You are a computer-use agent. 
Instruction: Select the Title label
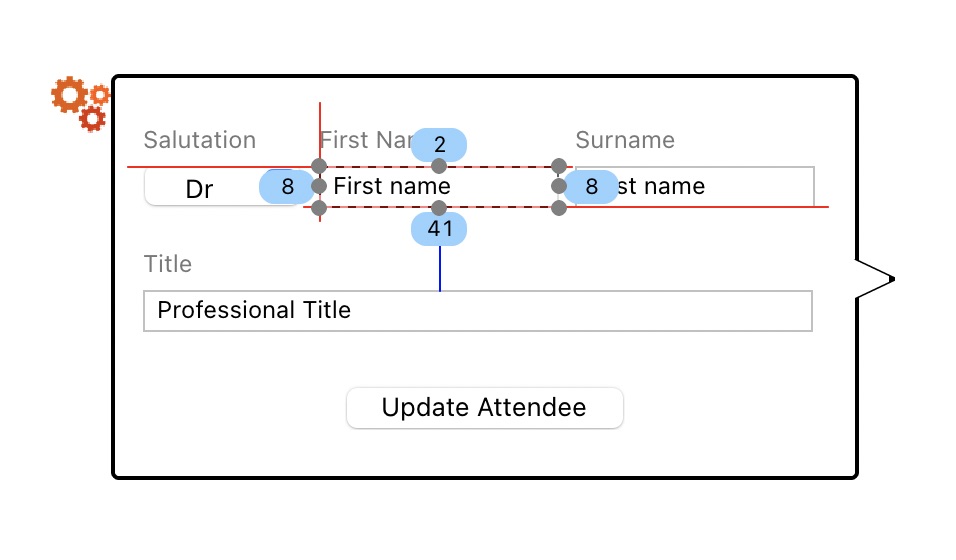[168, 264]
